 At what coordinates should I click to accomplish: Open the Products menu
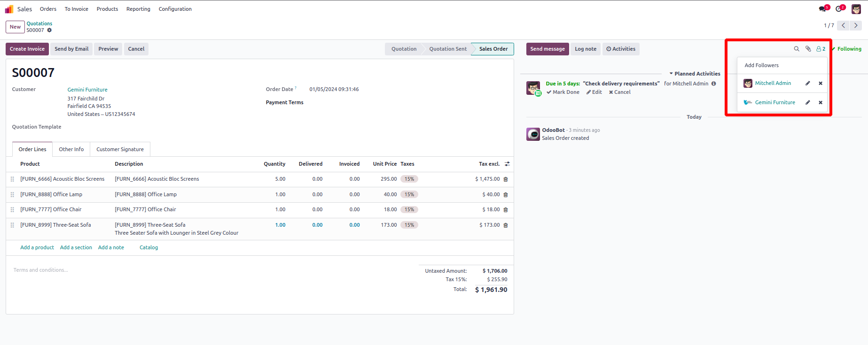tap(107, 9)
